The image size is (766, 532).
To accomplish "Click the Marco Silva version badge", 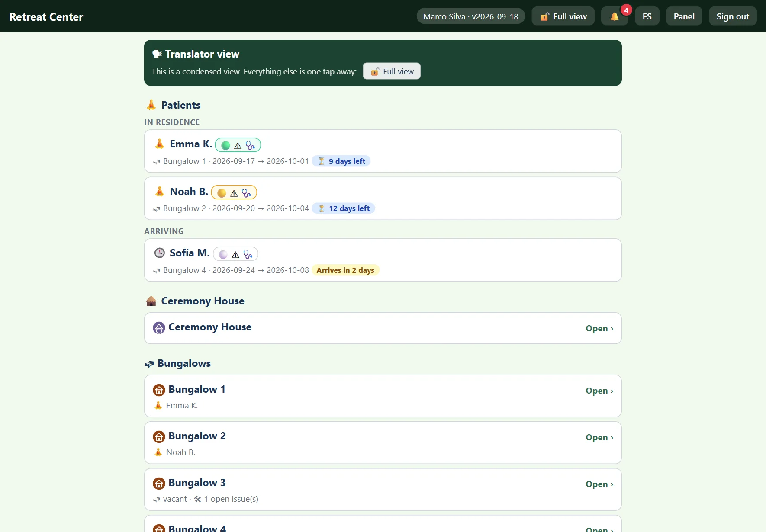I will pos(471,16).
